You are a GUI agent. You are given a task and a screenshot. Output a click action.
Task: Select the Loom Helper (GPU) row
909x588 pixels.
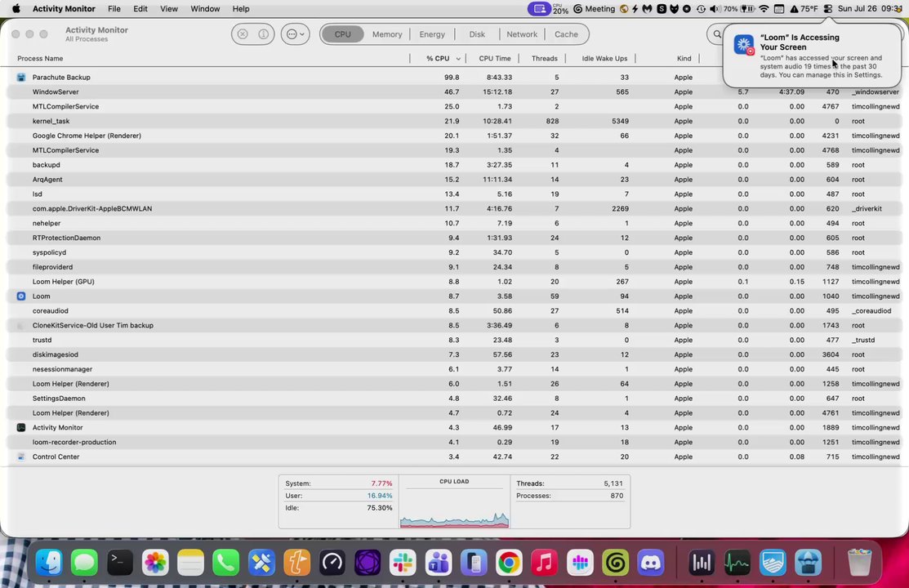(454, 281)
